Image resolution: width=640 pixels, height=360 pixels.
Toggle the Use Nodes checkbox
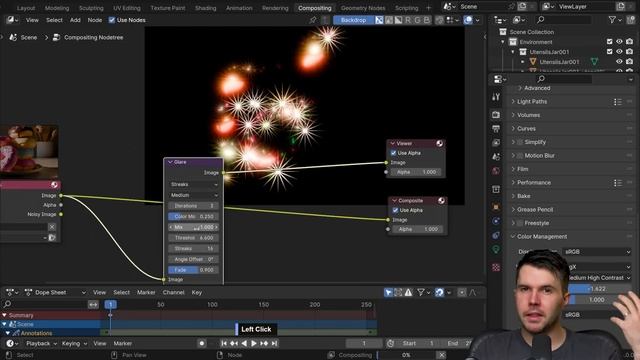click(111, 20)
